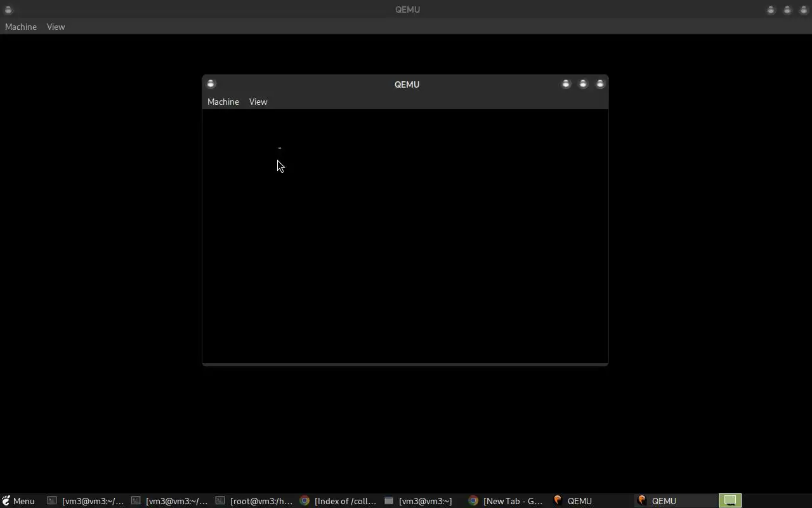Screen dimensions: 812x508
Task: Open Machine menu in inner QEMU window
Action: click(x=223, y=102)
